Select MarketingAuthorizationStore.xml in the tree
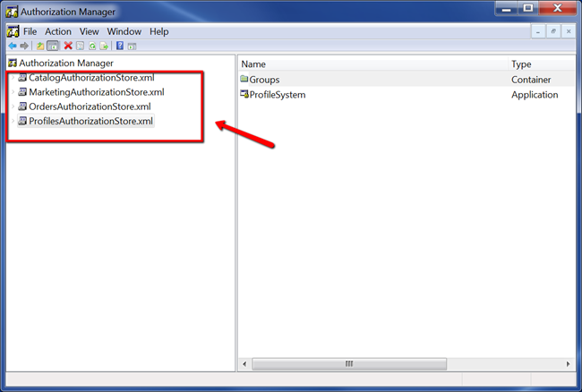This screenshot has height=392, width=582. 97,92
